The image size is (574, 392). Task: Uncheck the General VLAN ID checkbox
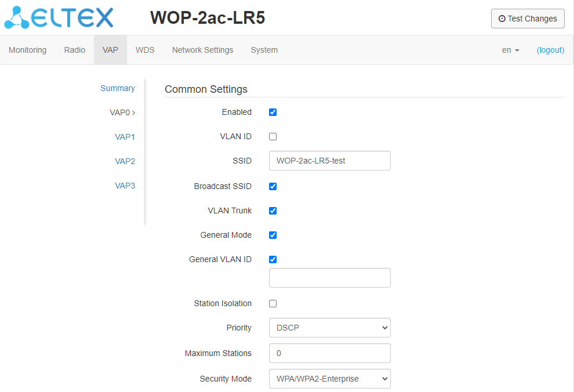click(273, 260)
